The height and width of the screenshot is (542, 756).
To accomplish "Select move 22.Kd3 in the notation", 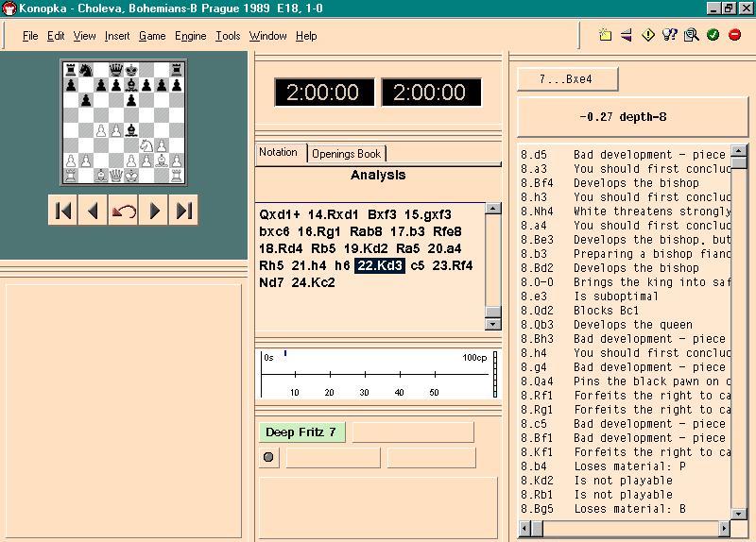I will tap(380, 265).
